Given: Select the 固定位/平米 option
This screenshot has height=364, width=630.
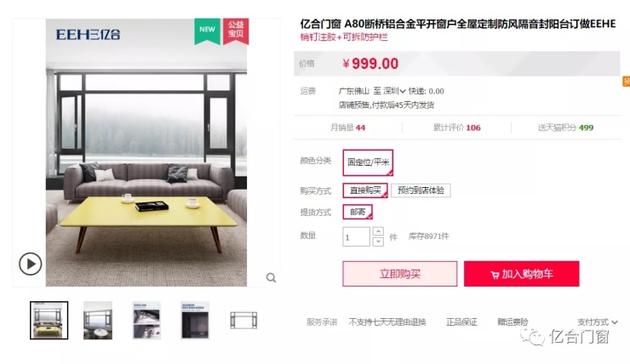Looking at the screenshot, I should tap(368, 162).
